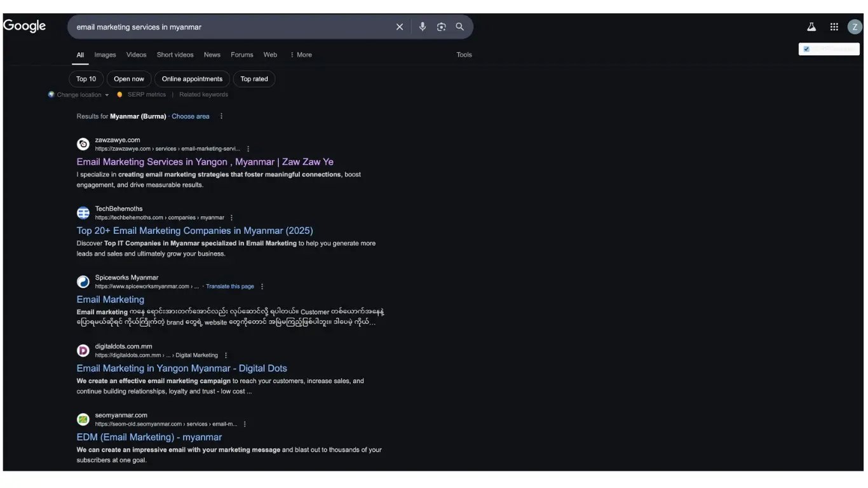Uncheck the extension checkbox below avatar
The height and width of the screenshot is (488, 868).
pos(806,49)
